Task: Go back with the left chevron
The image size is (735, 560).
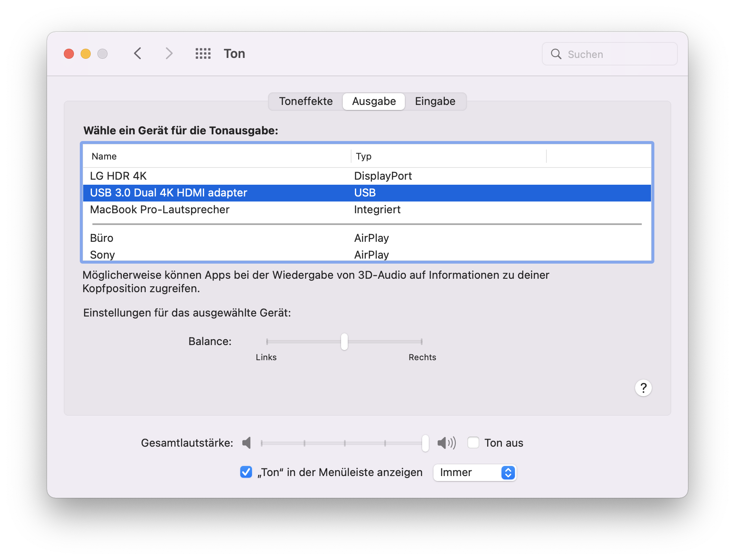Action: click(x=137, y=53)
